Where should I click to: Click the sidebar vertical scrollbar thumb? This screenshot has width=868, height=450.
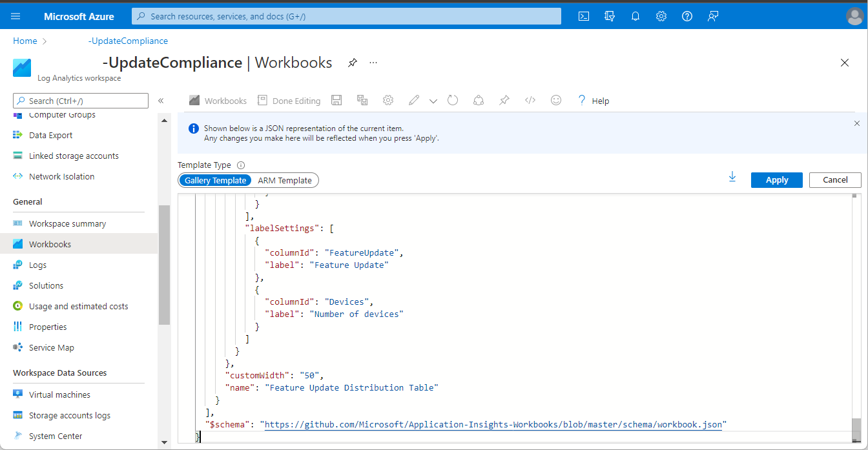click(x=164, y=265)
